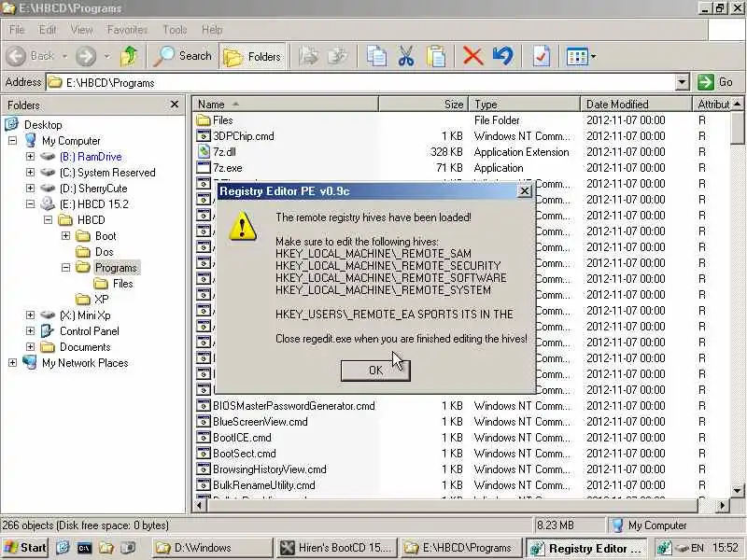Click the Properties checkmark icon
Viewport: 747px width, 560px height.
coord(542,56)
